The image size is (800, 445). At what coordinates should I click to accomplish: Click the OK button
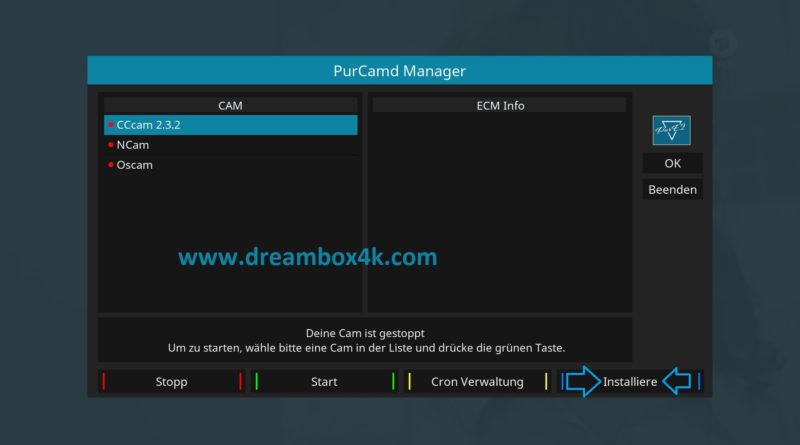(672, 163)
